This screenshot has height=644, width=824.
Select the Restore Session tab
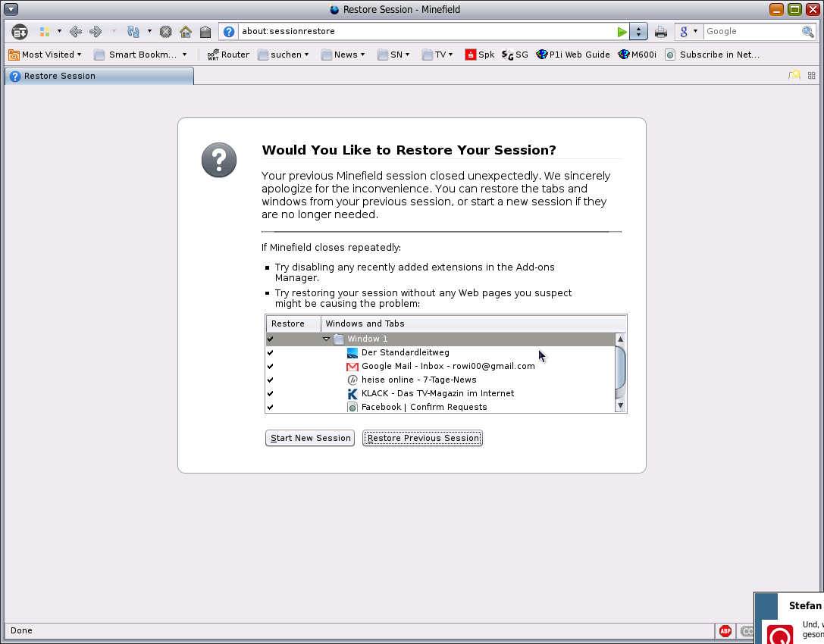click(x=99, y=76)
